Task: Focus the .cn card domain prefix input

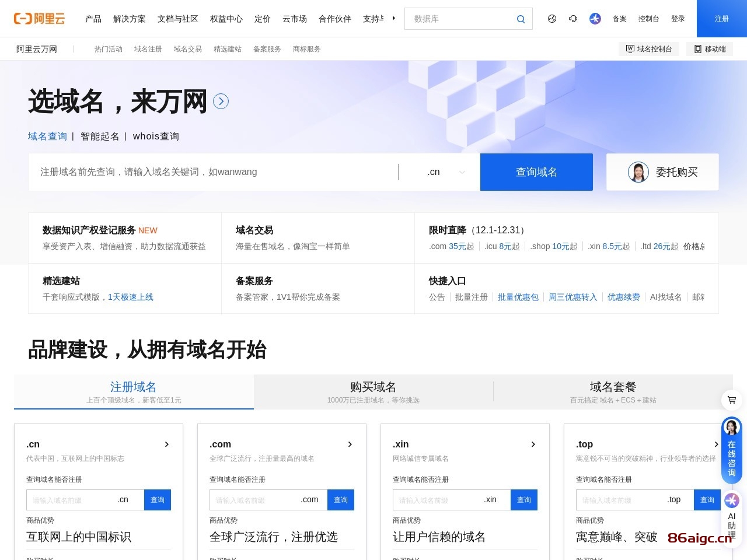Action: (x=70, y=500)
